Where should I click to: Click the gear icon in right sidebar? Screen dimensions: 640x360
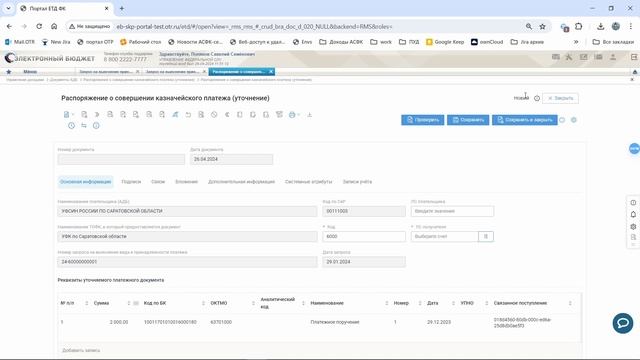pyautogui.click(x=633, y=226)
